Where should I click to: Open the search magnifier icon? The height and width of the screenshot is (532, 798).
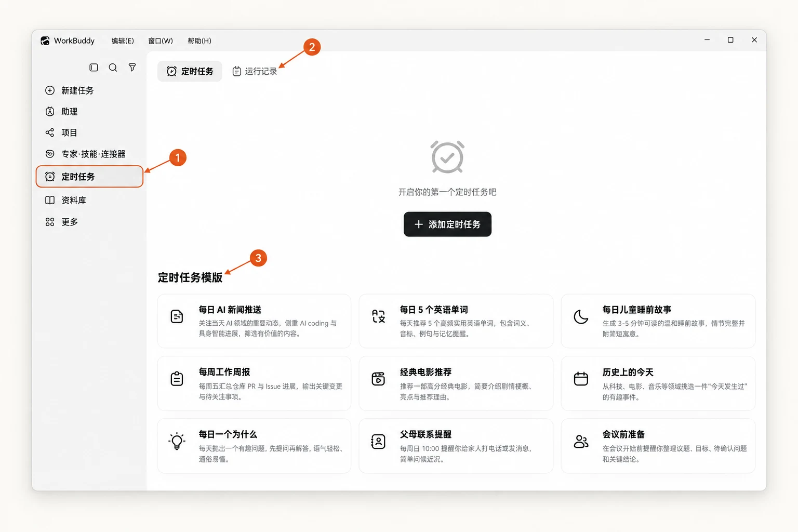tap(113, 68)
